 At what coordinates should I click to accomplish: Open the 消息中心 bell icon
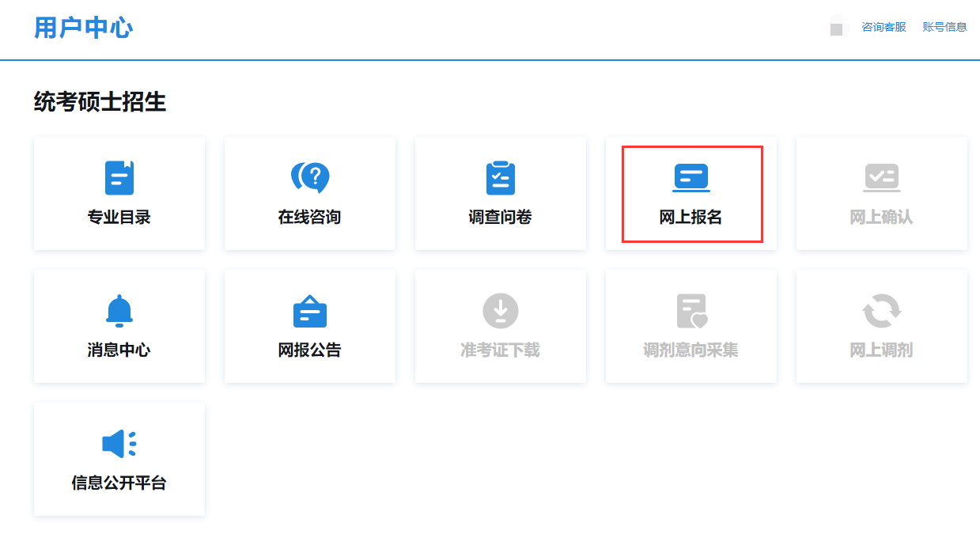pos(119,311)
